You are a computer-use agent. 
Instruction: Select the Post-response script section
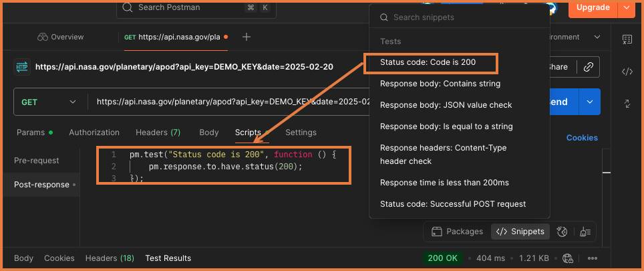tap(41, 185)
